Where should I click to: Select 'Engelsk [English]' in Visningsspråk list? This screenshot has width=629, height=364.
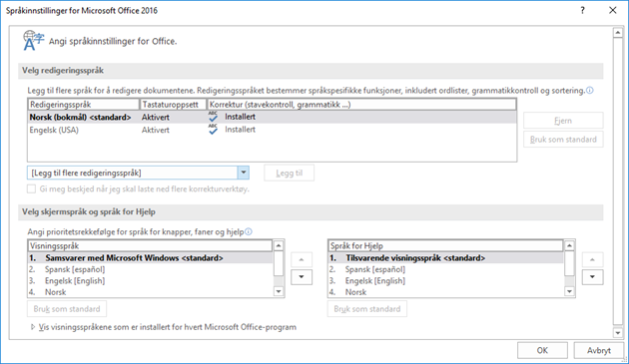(151, 280)
